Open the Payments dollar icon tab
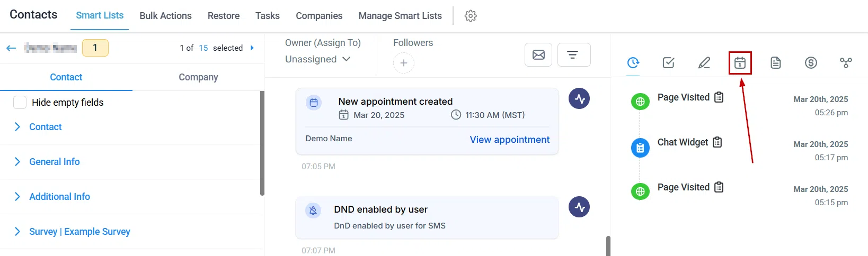868x256 pixels. (x=811, y=63)
